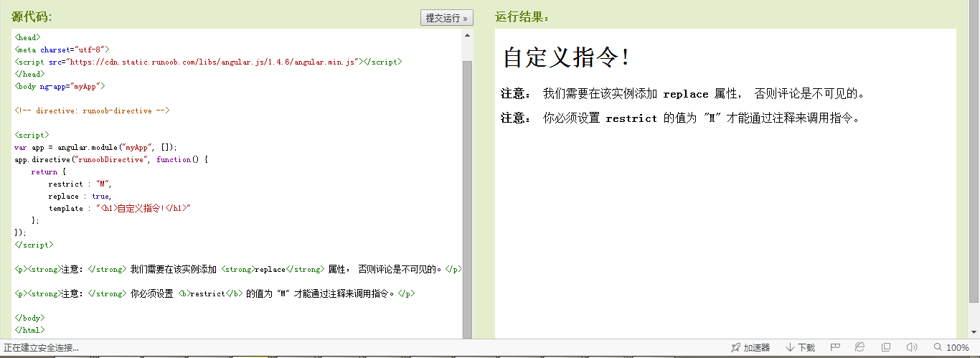Click the replace : true code line
This screenshot has height=358, width=980.
click(x=80, y=196)
